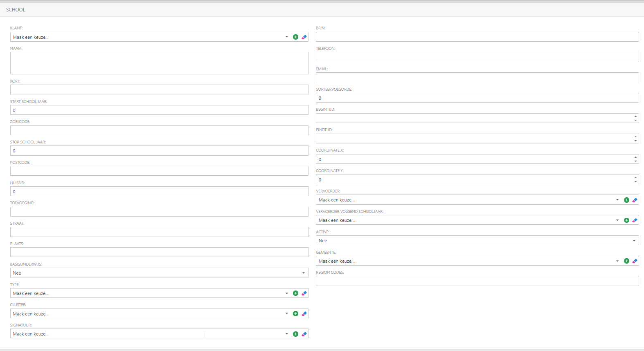Increment the Begintijd spinner

(635, 116)
